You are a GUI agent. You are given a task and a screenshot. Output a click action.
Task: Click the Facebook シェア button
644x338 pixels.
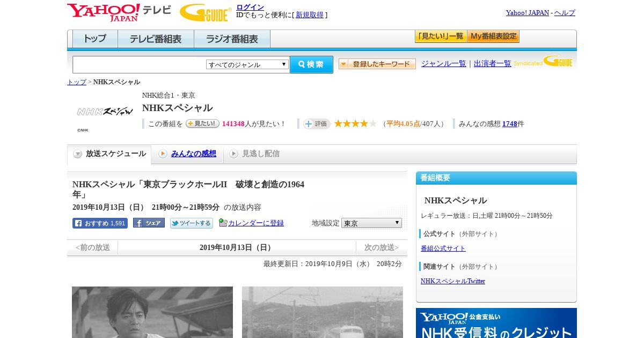(x=149, y=223)
